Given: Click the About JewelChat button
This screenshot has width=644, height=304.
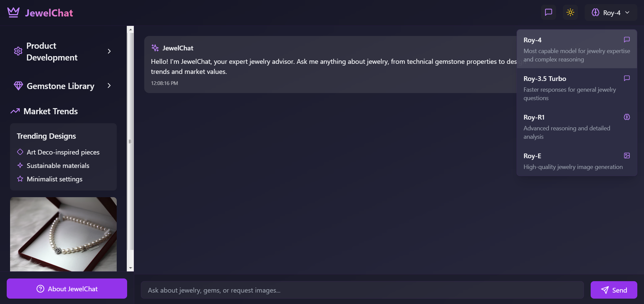Looking at the screenshot, I should tap(67, 289).
